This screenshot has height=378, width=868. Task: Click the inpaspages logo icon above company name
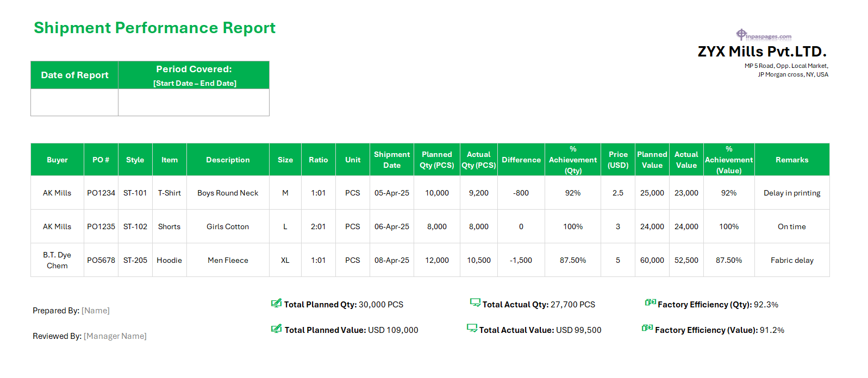[x=741, y=35]
